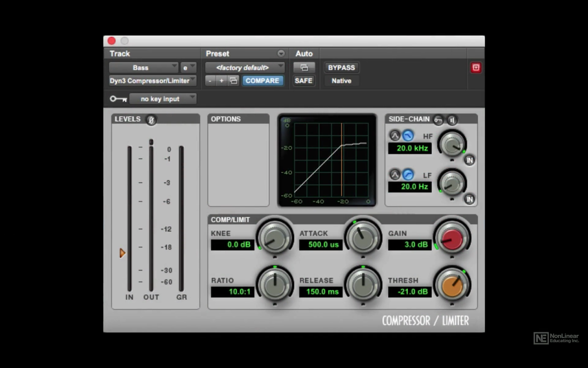Viewport: 588px width, 368px height.
Task: Select LF band-pass filter shape icon
Action: click(x=395, y=175)
